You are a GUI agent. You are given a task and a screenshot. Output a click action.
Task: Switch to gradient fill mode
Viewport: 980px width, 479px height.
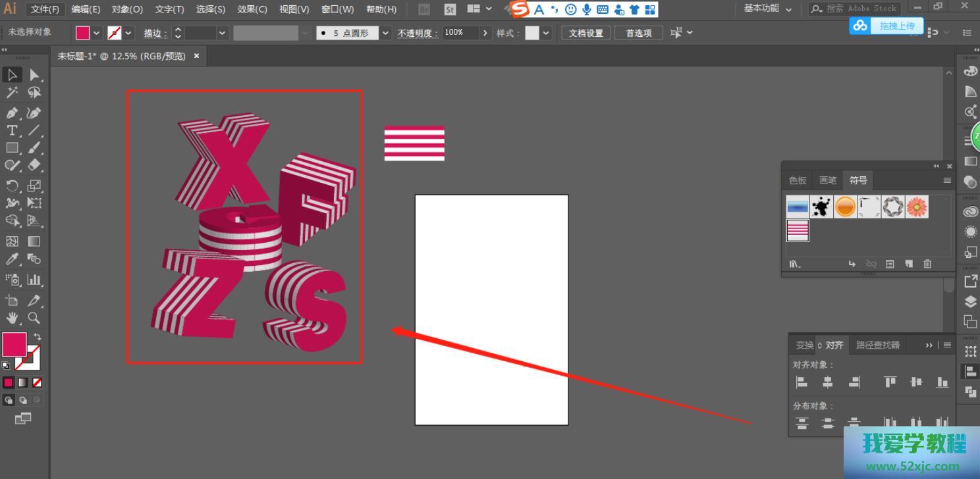[23, 382]
